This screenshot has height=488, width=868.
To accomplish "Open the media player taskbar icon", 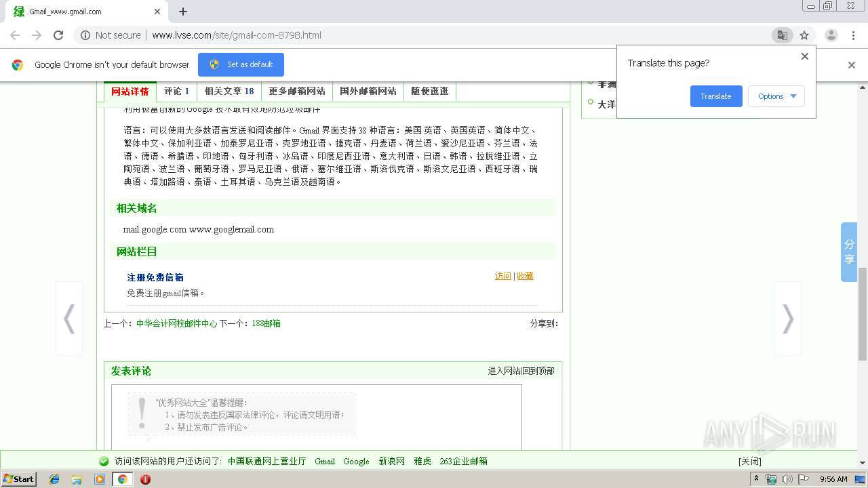I will point(100,479).
